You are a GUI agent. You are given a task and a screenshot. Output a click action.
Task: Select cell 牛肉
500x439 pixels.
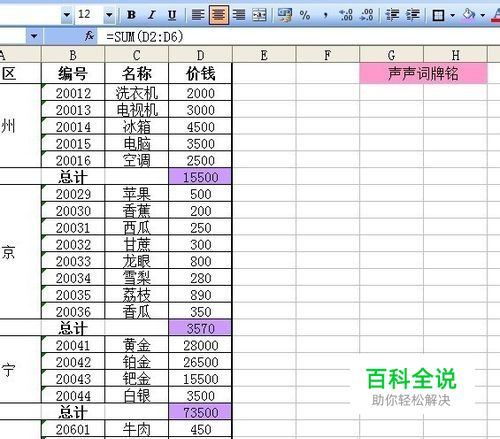click(137, 429)
